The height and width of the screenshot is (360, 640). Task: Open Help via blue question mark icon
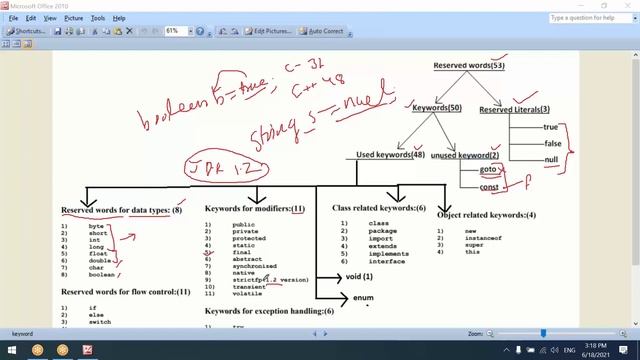tap(200, 31)
